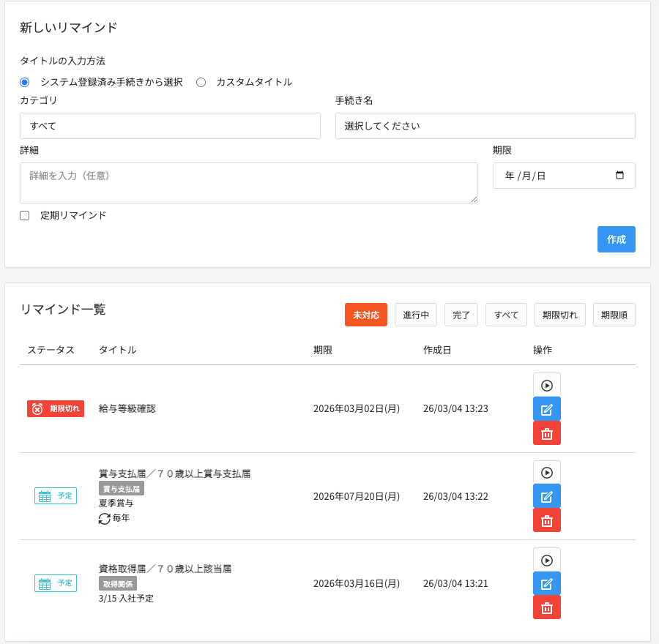Sort list using 期限順 button
659x644 pixels.
(614, 315)
